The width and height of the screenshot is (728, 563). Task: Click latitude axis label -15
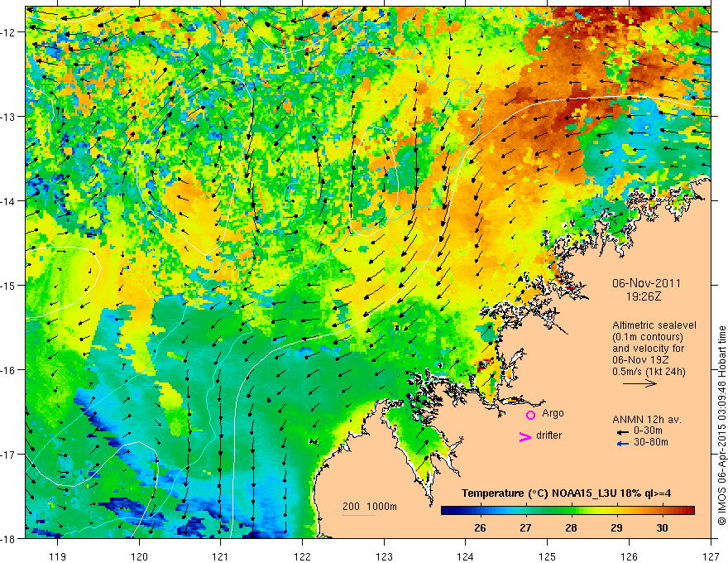pyautogui.click(x=9, y=285)
